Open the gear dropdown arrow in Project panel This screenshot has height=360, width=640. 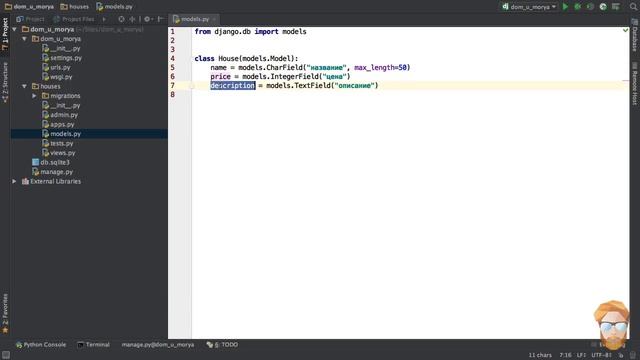(x=152, y=19)
